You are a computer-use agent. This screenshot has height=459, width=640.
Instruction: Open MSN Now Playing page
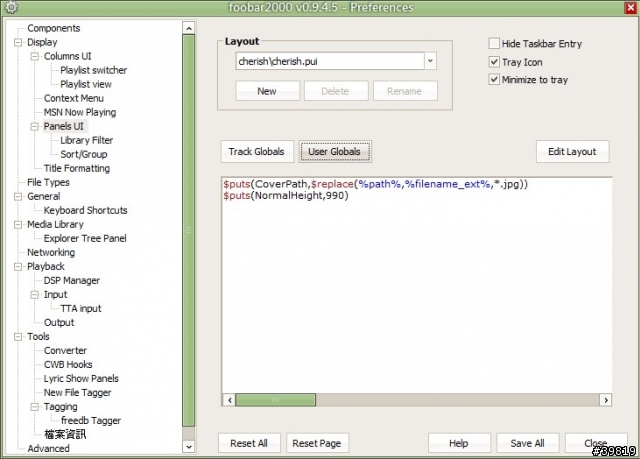click(80, 112)
